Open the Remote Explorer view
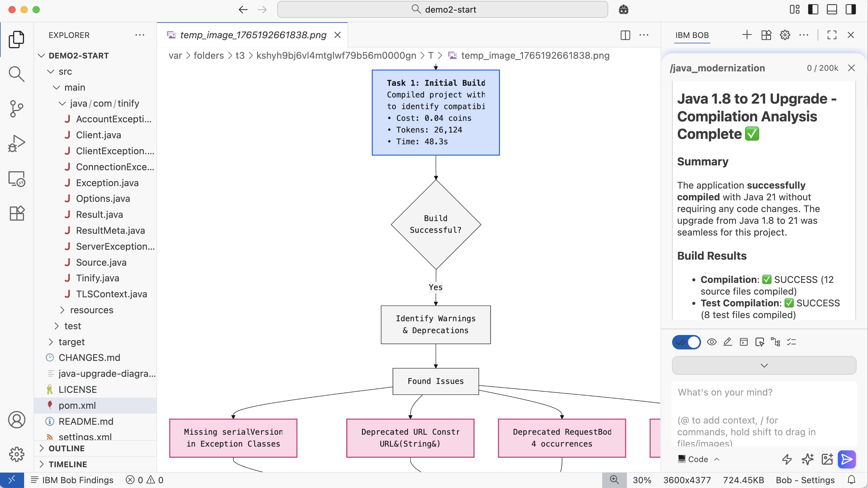The image size is (868, 488). click(x=16, y=179)
